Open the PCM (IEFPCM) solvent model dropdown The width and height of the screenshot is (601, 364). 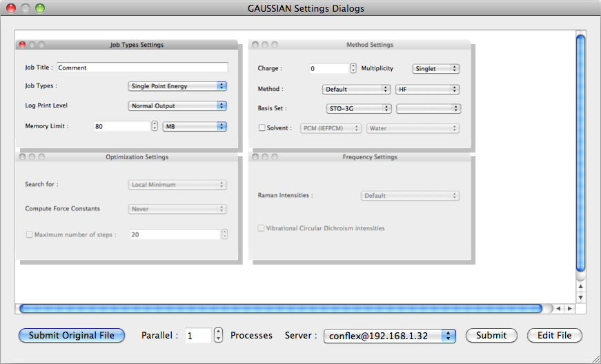(331, 128)
